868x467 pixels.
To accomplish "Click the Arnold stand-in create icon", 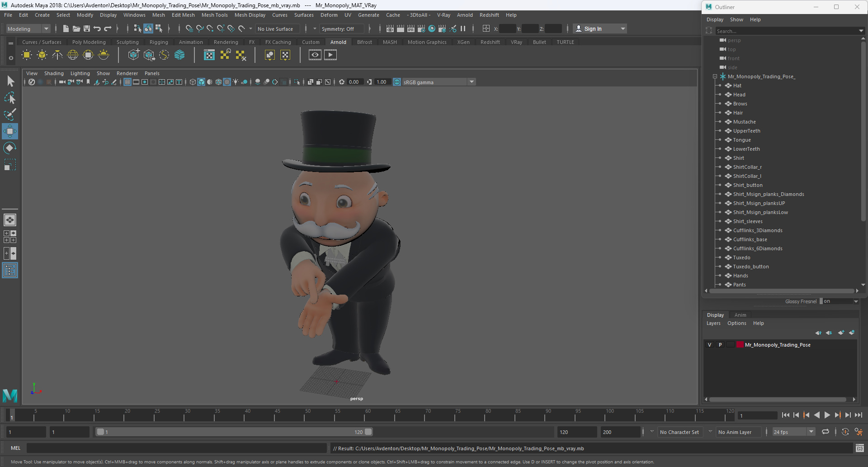I will 133,55.
